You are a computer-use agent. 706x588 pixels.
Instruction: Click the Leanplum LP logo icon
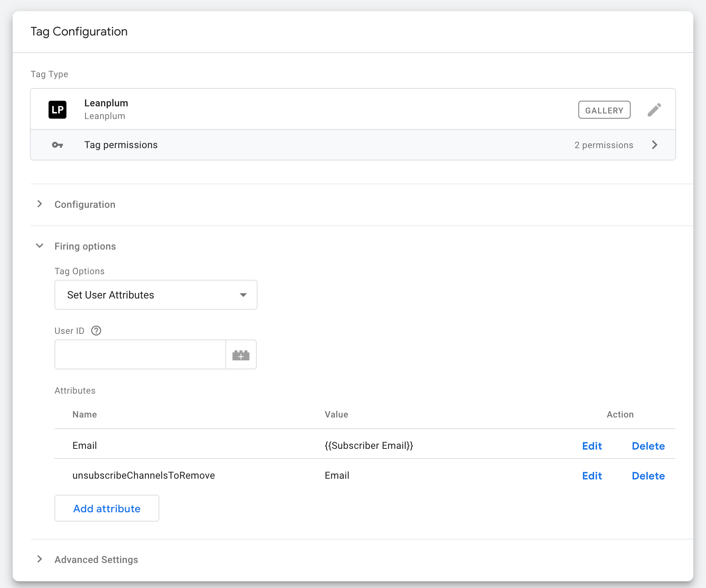pos(57,110)
